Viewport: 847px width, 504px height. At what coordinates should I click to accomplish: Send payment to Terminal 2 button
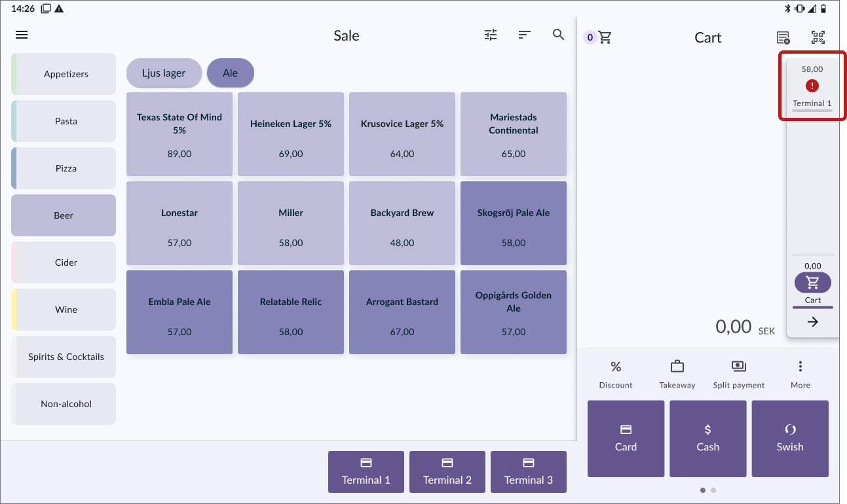(447, 472)
